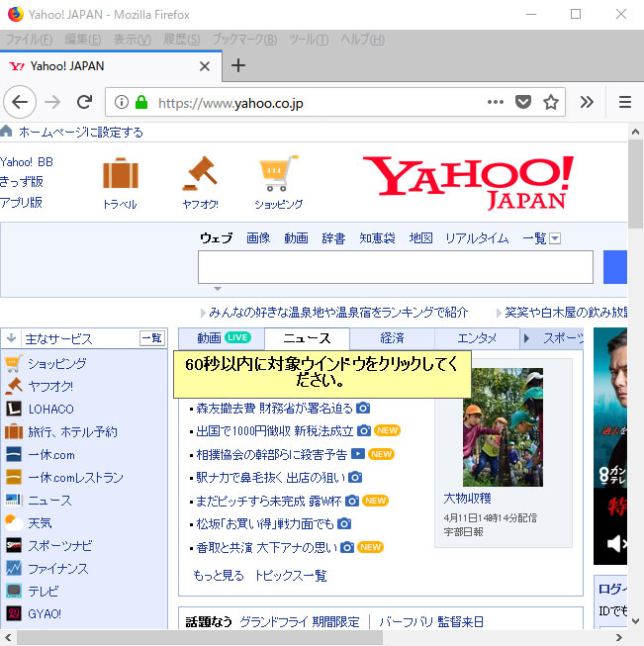Go back with the browser back arrow
This screenshot has height=646, width=644.
pyautogui.click(x=20, y=102)
